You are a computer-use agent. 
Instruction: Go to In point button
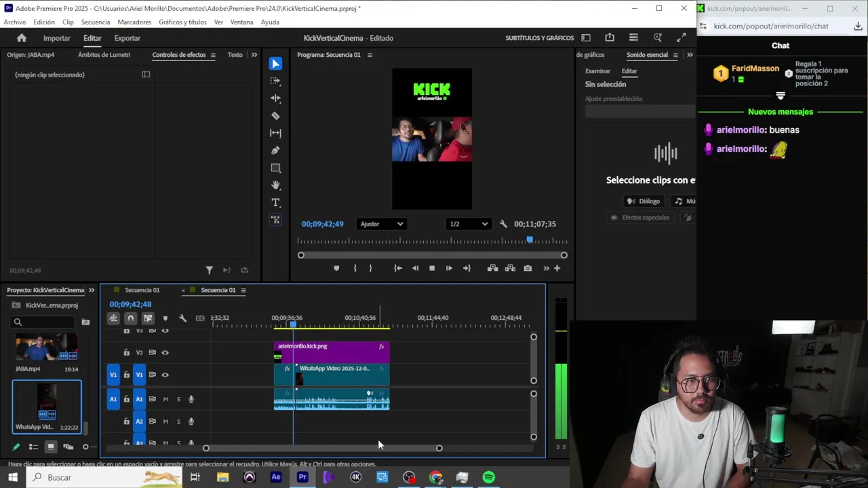(x=398, y=268)
